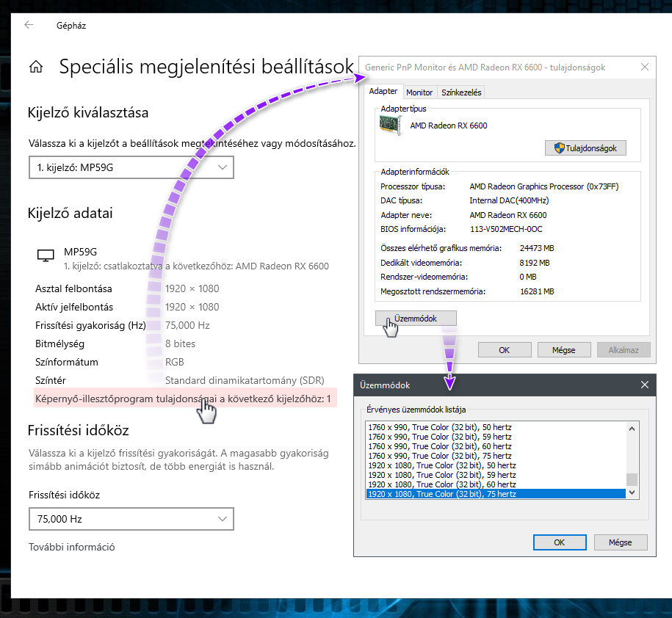Click the monitor icon next to MP59G
672x618 pixels.
(46, 255)
